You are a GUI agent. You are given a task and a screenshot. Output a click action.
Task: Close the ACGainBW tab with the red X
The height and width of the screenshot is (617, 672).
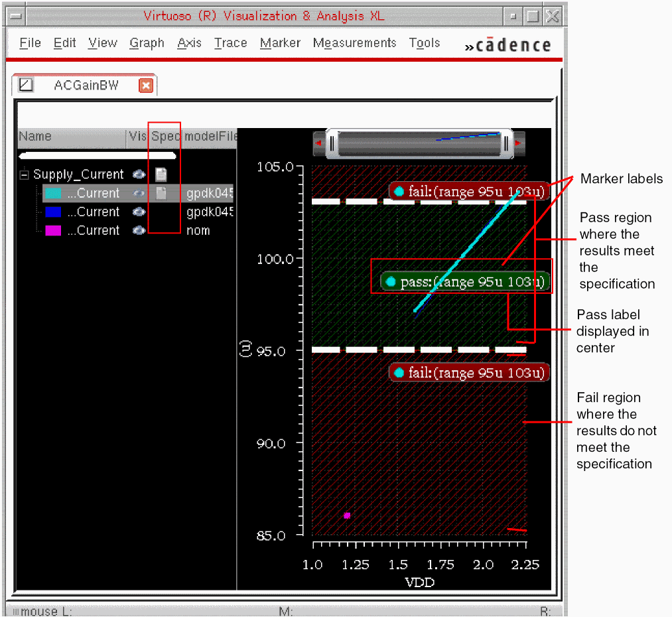pos(146,86)
